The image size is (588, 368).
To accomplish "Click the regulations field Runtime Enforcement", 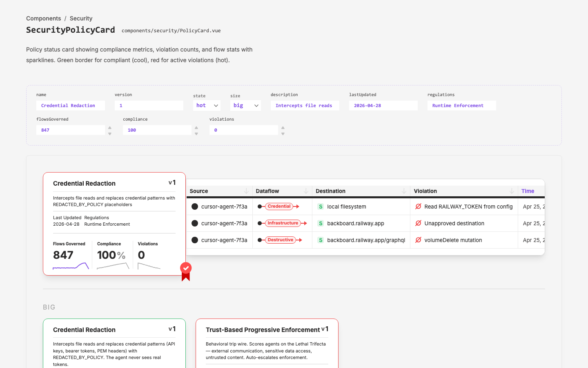I will pyautogui.click(x=462, y=105).
